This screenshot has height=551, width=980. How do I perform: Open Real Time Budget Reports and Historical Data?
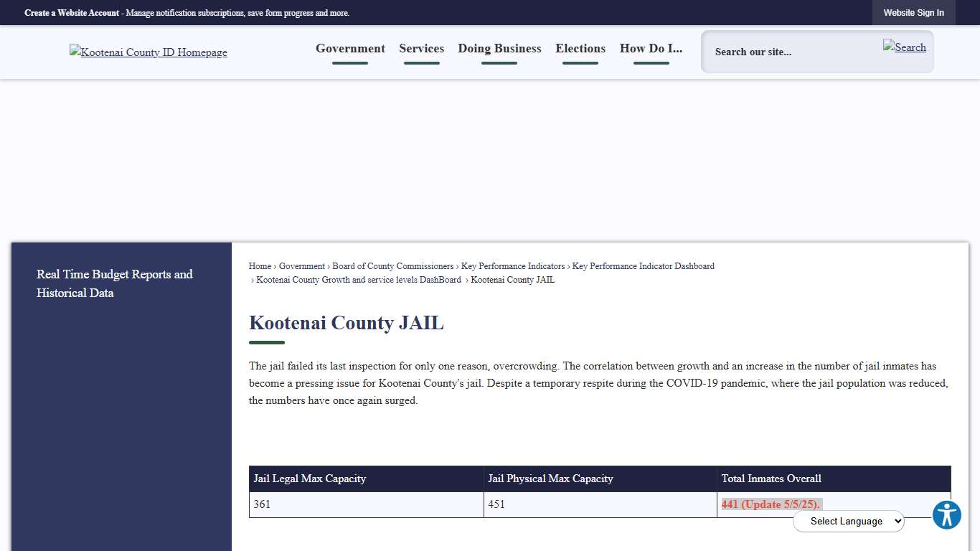[115, 283]
